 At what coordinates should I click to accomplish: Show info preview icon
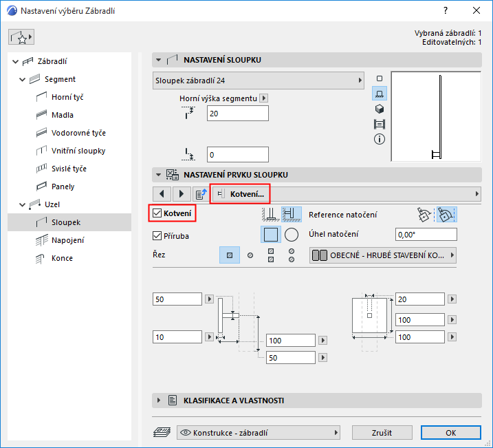[380, 139]
